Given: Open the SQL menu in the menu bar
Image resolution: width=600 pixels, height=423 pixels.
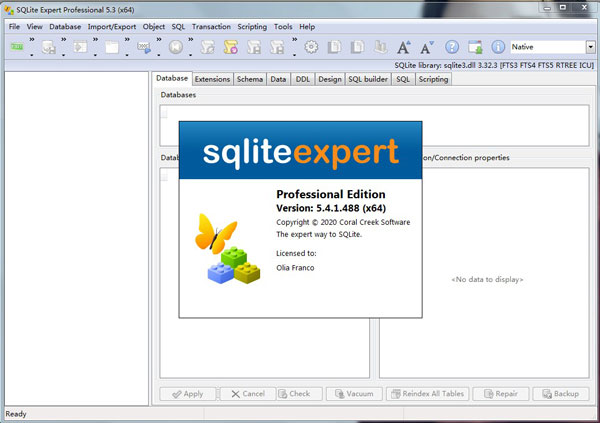Looking at the screenshot, I should point(178,27).
